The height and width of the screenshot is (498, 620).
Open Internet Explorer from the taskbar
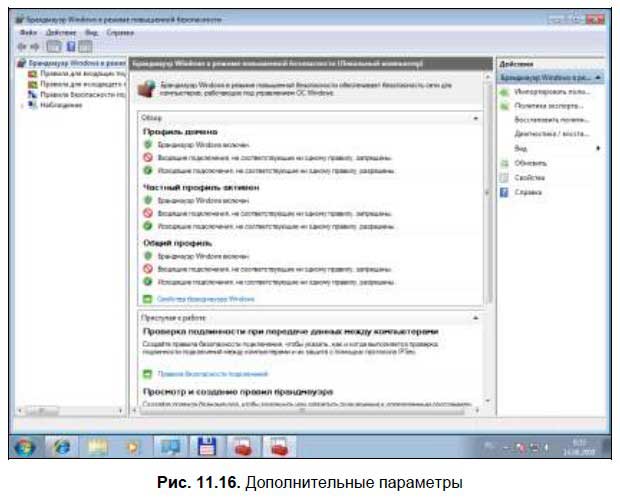pyautogui.click(x=62, y=447)
